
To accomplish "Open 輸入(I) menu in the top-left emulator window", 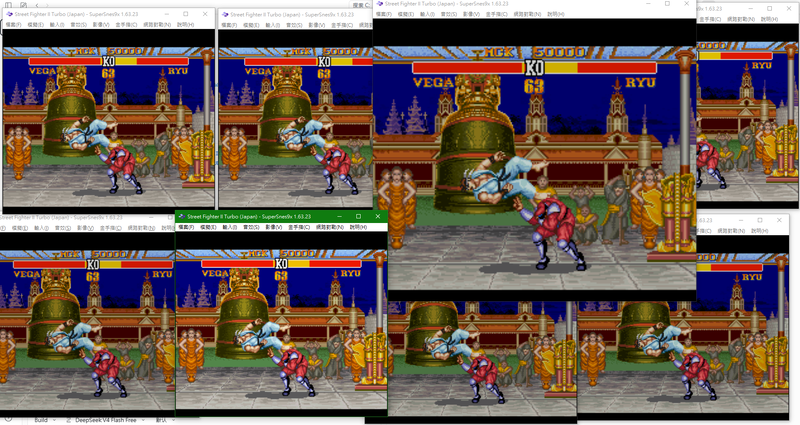I will 57,24.
